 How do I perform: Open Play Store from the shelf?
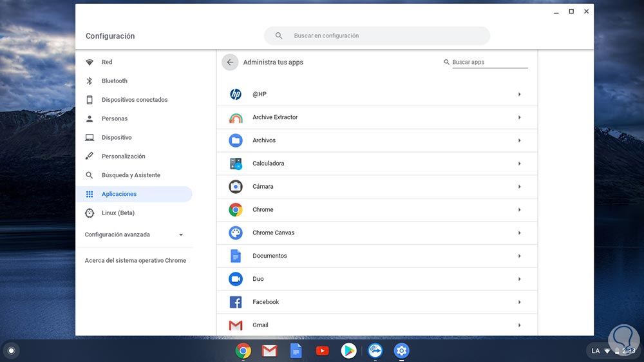tap(348, 351)
